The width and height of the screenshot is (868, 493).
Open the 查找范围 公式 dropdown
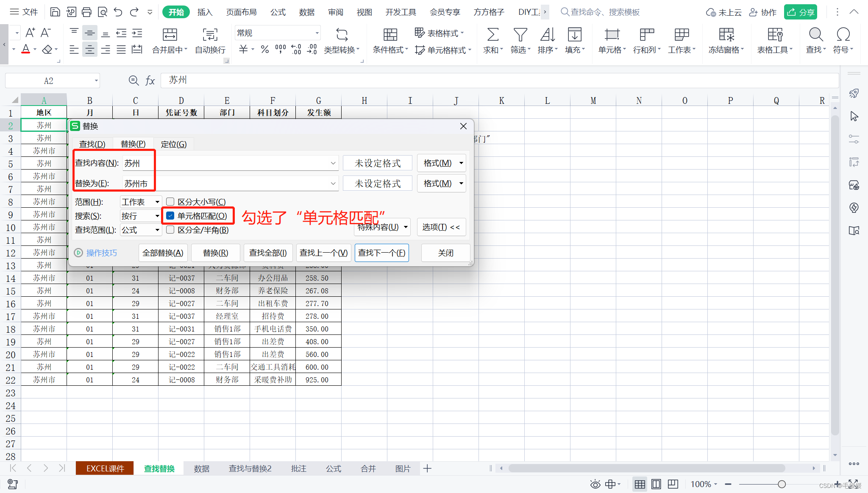(157, 230)
